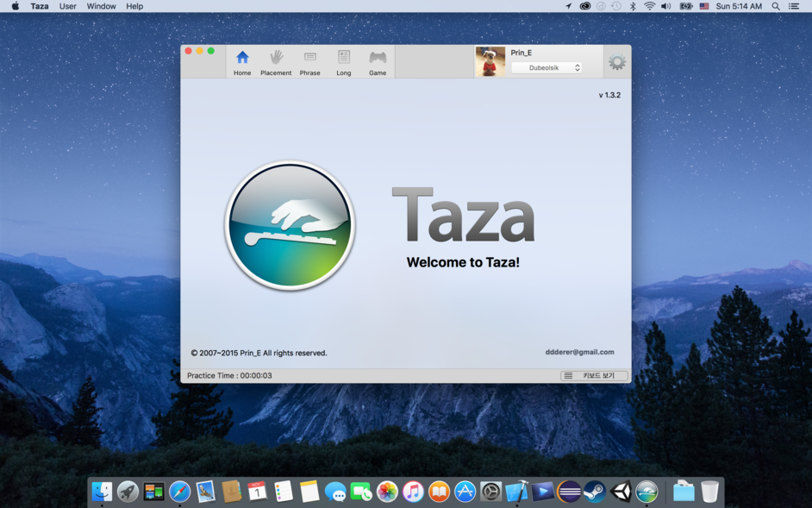Click the Sun 5:14 AM clock
812x508 pixels.
[x=739, y=6]
